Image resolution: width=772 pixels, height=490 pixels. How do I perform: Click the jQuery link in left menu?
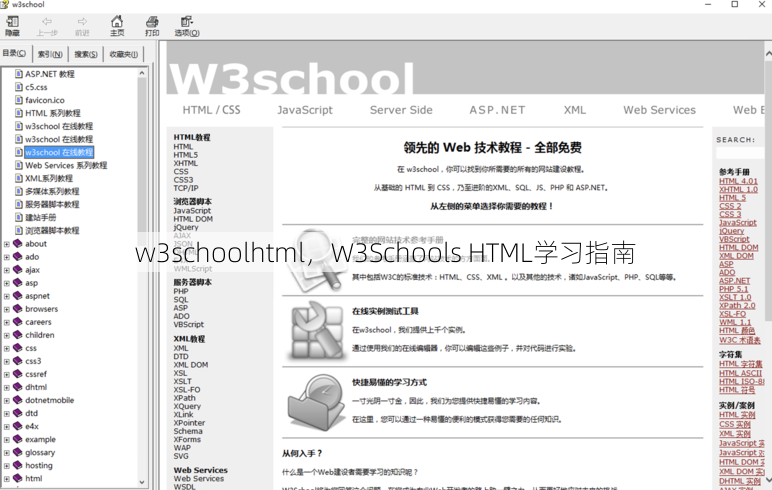(186, 228)
